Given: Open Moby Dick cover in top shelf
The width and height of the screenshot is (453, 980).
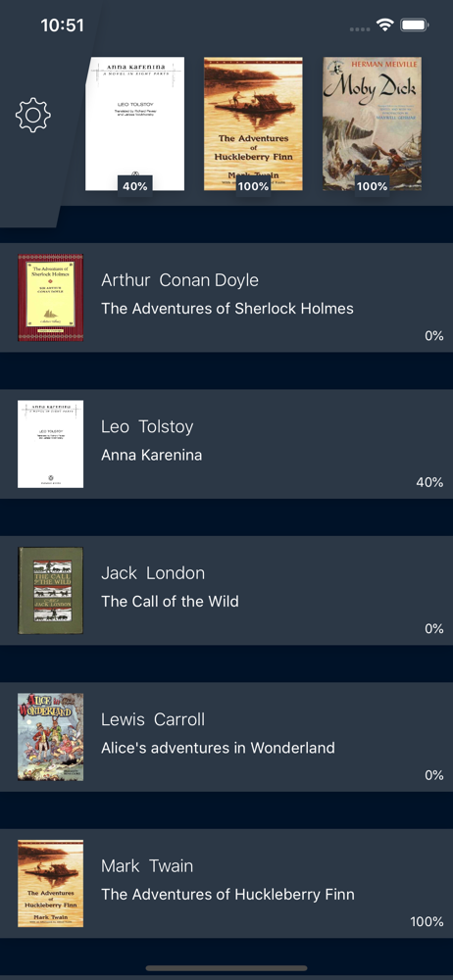Looking at the screenshot, I should point(373,123).
